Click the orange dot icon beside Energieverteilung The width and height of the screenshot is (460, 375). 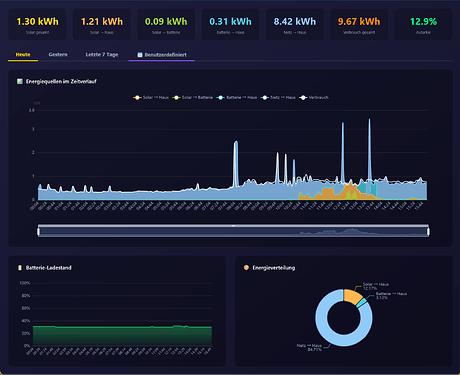tap(246, 268)
